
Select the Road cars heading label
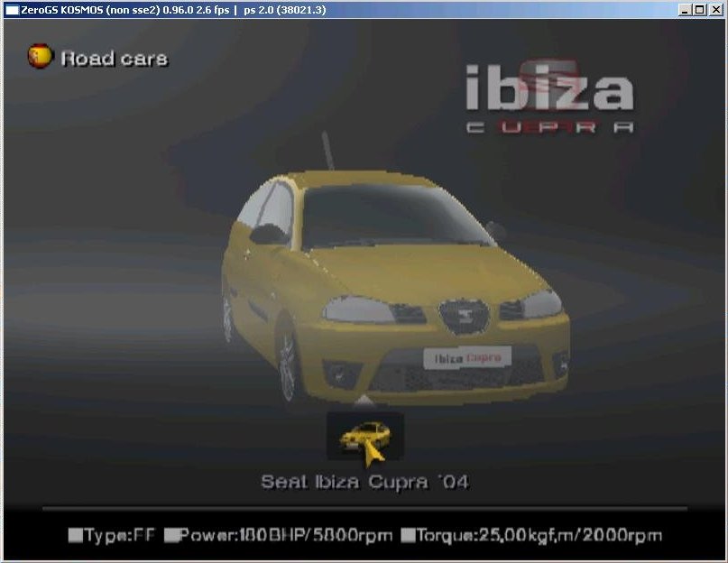pos(114,59)
